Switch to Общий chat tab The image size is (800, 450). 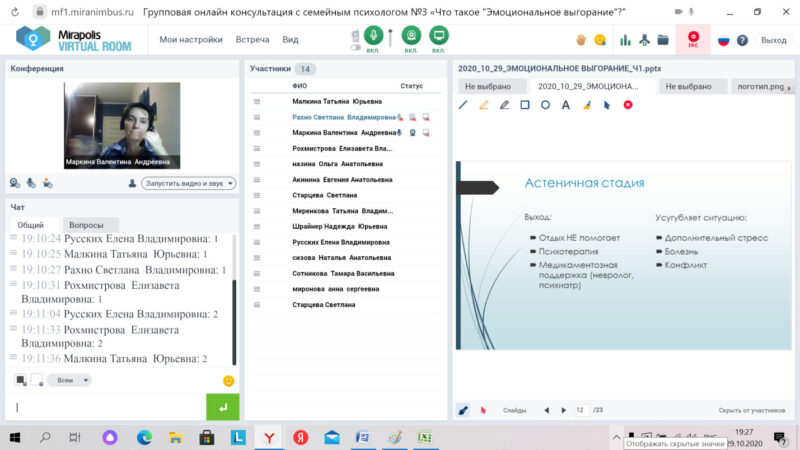(x=31, y=225)
